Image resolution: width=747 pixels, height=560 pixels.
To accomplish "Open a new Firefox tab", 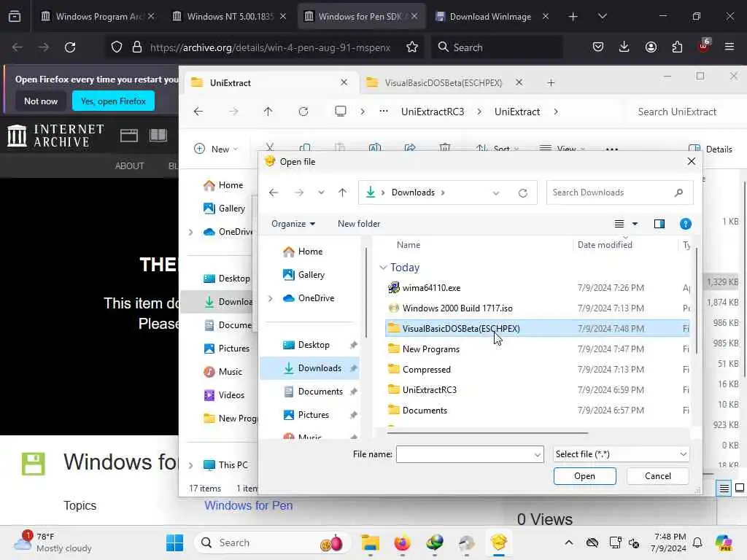I will pyautogui.click(x=573, y=17).
